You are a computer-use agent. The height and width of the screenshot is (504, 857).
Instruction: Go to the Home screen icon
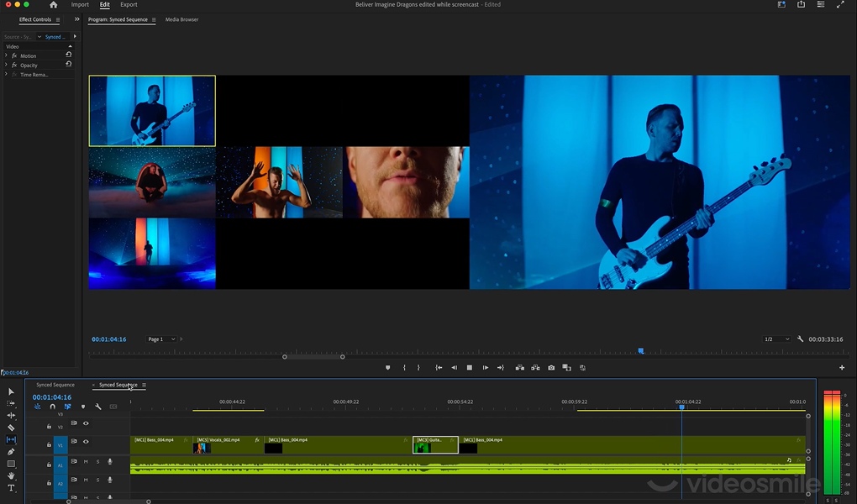[x=53, y=4]
